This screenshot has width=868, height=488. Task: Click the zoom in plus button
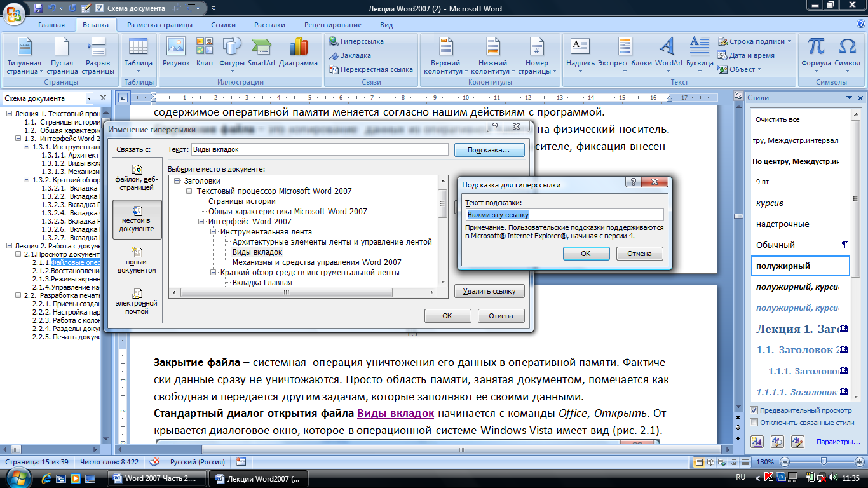860,462
